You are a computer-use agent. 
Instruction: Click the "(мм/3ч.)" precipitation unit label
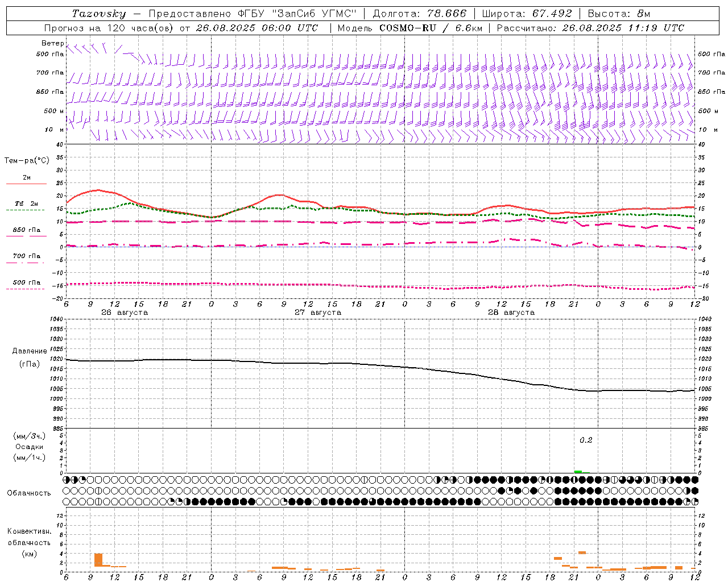pos(30,436)
